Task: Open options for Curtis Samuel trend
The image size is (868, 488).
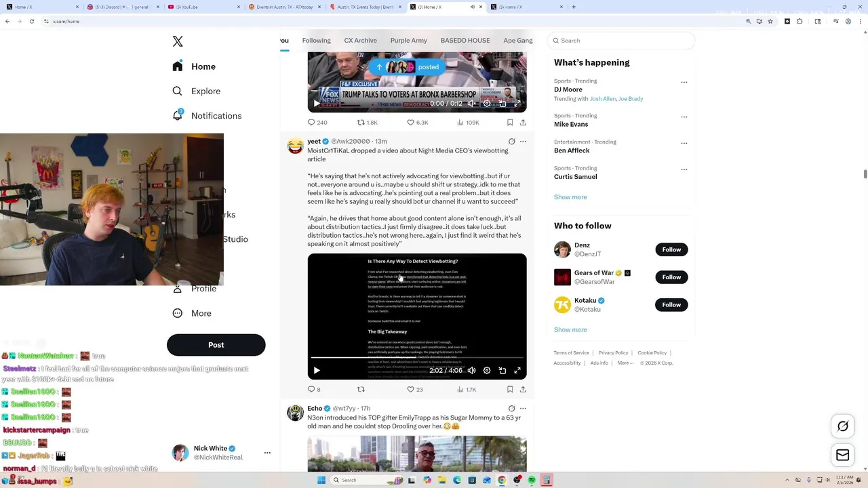Action: [684, 169]
